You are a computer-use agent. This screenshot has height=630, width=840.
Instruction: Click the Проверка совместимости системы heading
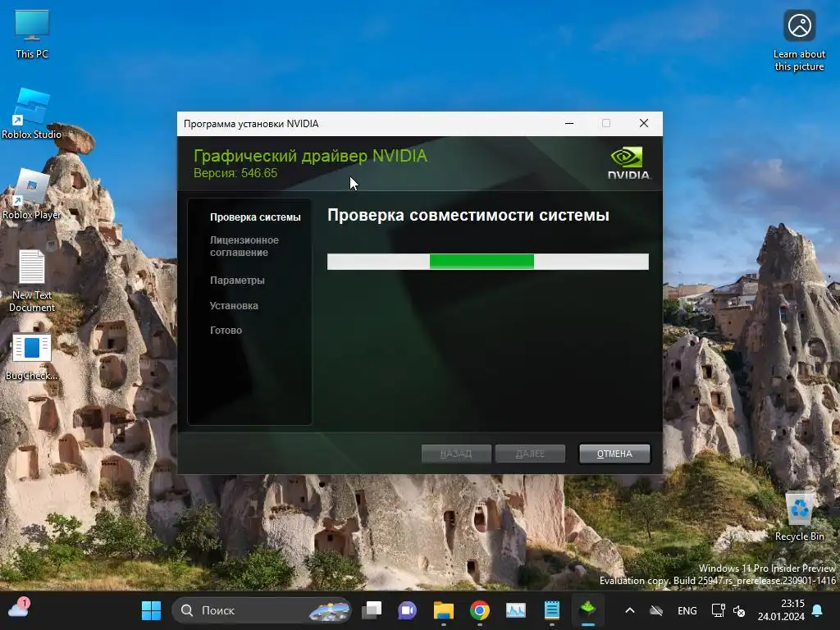(468, 216)
